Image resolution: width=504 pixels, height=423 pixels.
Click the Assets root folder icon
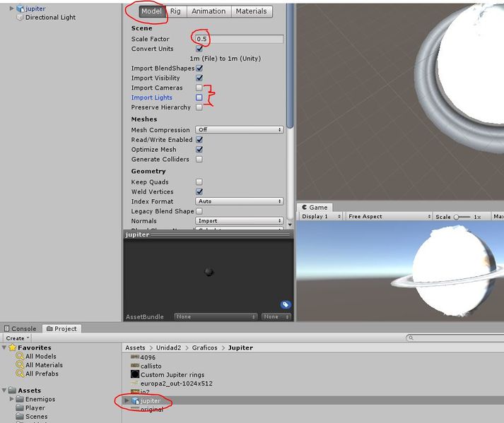coord(12,391)
